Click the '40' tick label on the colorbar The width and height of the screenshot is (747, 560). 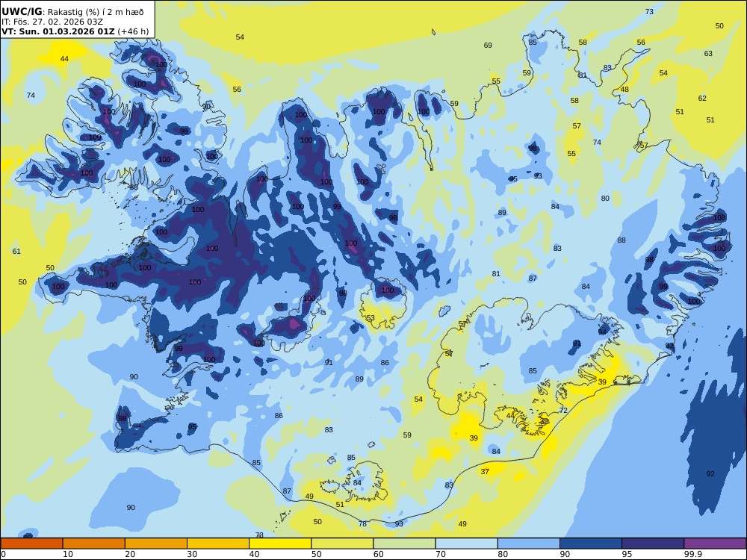point(255,554)
